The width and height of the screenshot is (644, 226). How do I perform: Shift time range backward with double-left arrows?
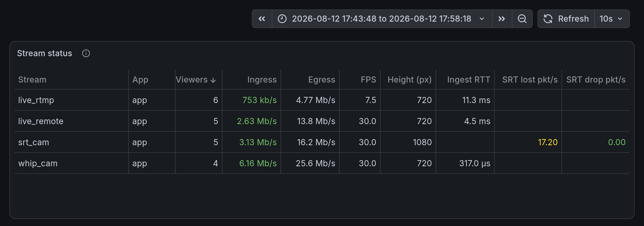[x=262, y=19]
